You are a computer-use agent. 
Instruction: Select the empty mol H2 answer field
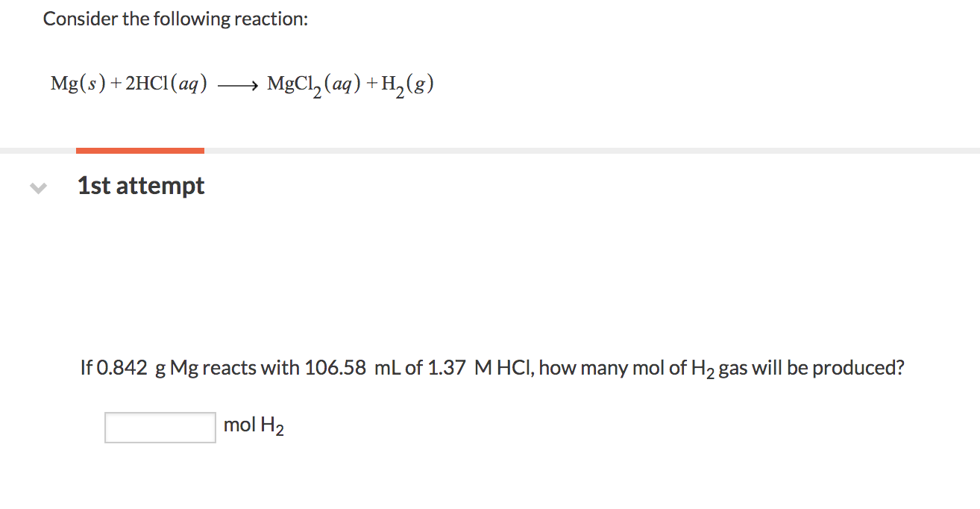(x=159, y=425)
